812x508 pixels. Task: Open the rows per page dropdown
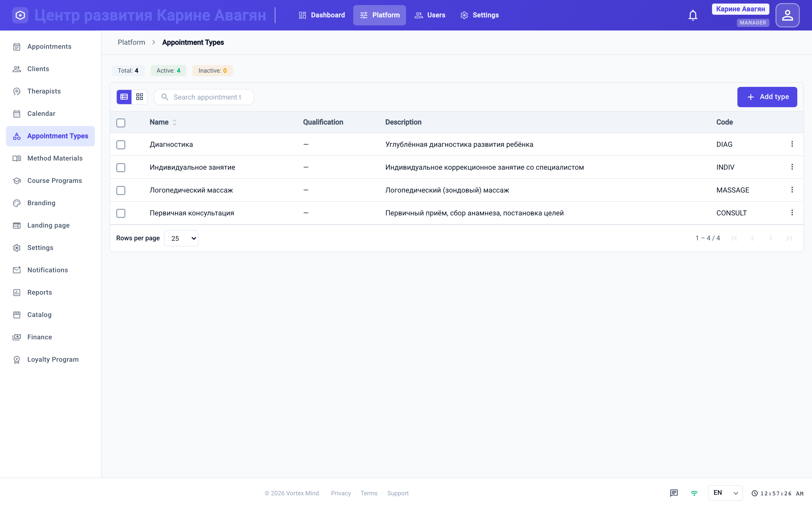click(x=181, y=238)
